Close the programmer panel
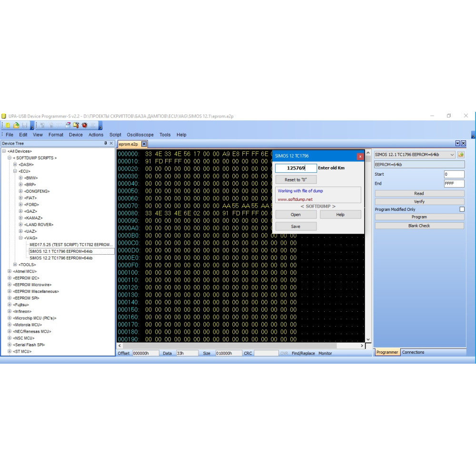476x476 pixels. click(463, 143)
